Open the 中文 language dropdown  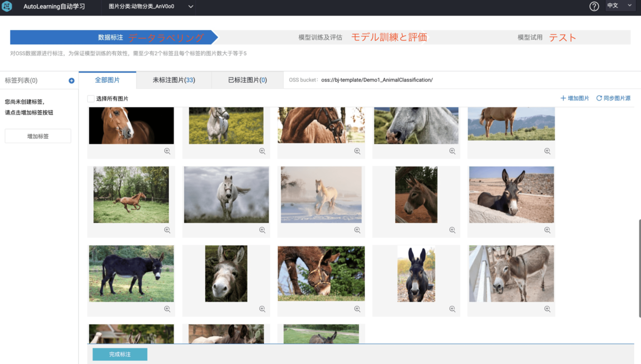point(619,6)
